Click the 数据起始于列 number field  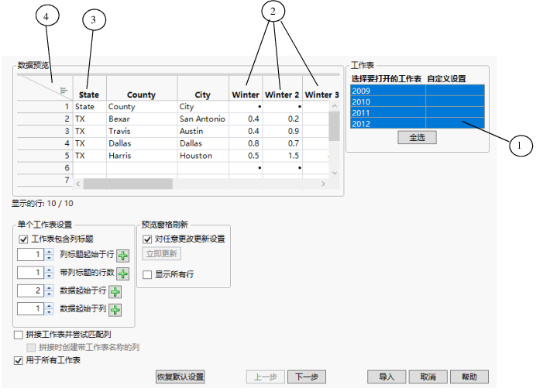30,309
